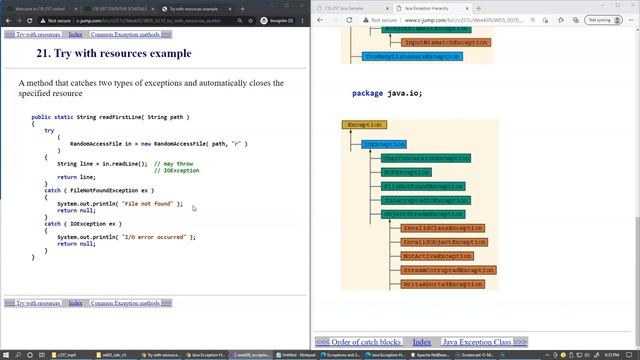Open the Chrome three-dot menu
Image resolution: width=640 pixels, height=360 pixels.
point(302,20)
